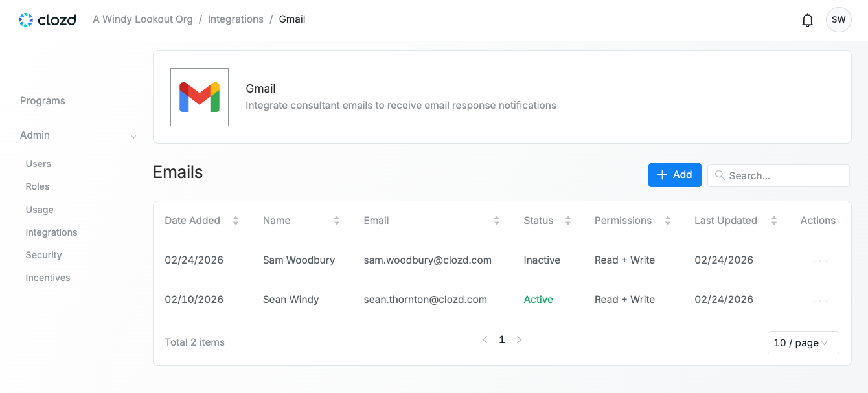Screen dimensions: 868x393
Task: Open actions menu for Sam Woodbury
Action: 820,261
